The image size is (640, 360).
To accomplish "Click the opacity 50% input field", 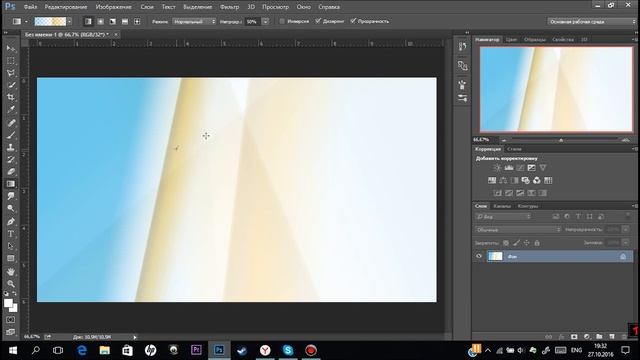I will coord(253,21).
